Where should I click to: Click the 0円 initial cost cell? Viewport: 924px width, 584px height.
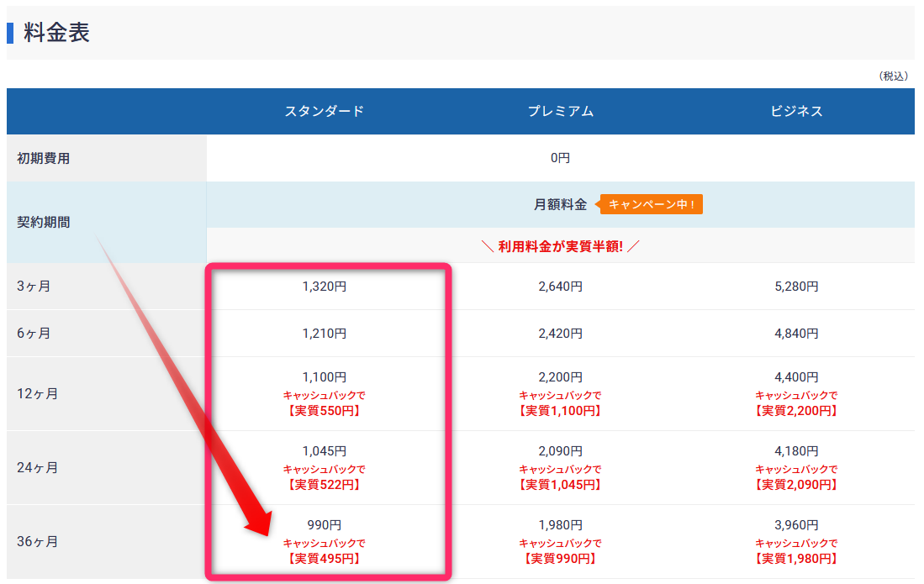[x=560, y=156]
